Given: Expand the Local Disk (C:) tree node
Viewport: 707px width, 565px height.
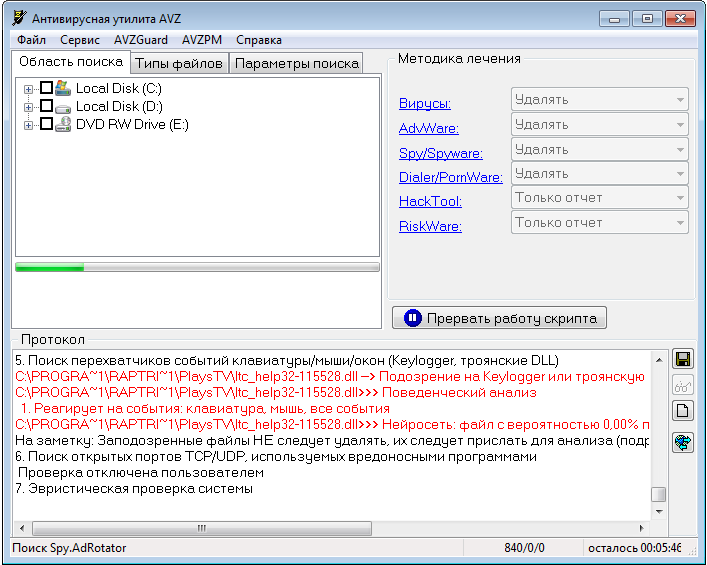Looking at the screenshot, I should coord(28,89).
